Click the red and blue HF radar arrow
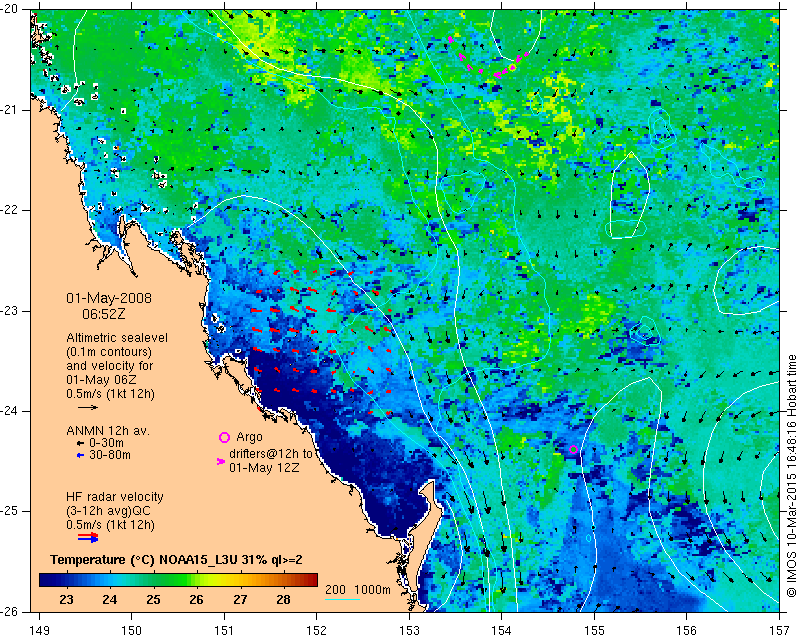800x640 pixels. pos(88,537)
